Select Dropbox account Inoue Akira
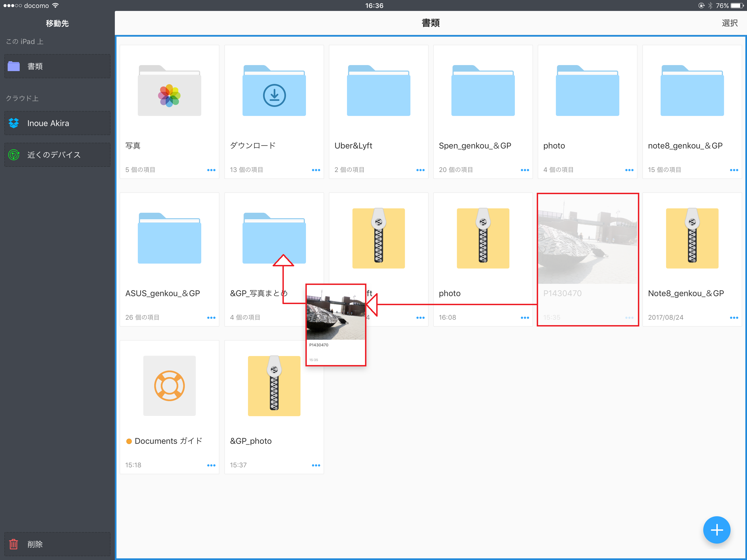747x560 pixels. (57, 123)
